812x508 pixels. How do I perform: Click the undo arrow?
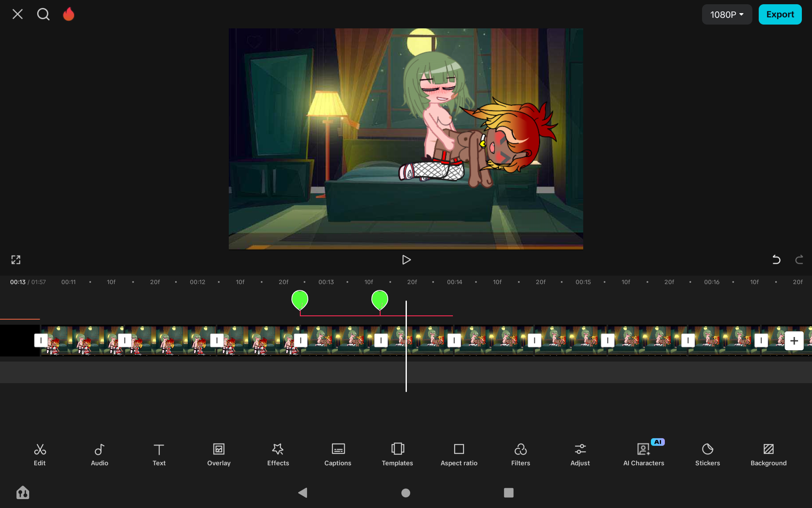tap(776, 260)
